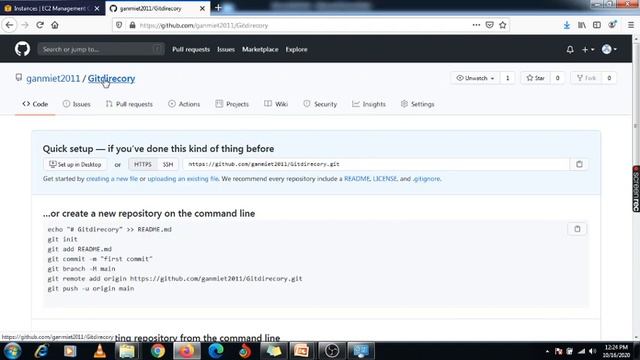Click Set up in Desktop button
This screenshot has width=640, height=360.
(x=75, y=164)
